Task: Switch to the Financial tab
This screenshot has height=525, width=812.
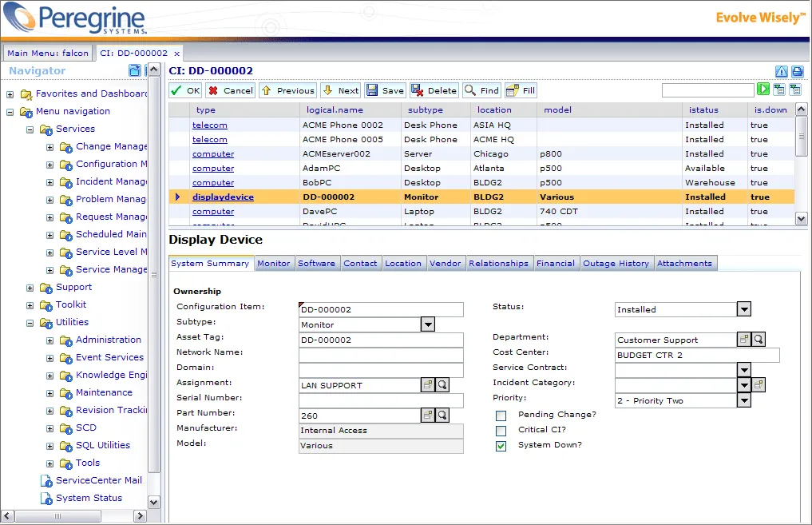Action: (556, 263)
